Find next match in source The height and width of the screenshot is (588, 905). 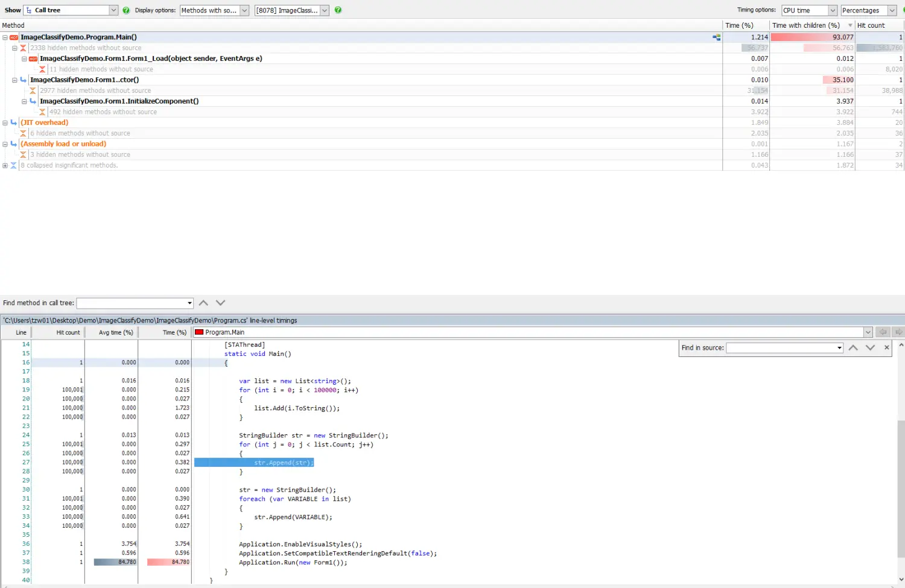pyautogui.click(x=870, y=348)
